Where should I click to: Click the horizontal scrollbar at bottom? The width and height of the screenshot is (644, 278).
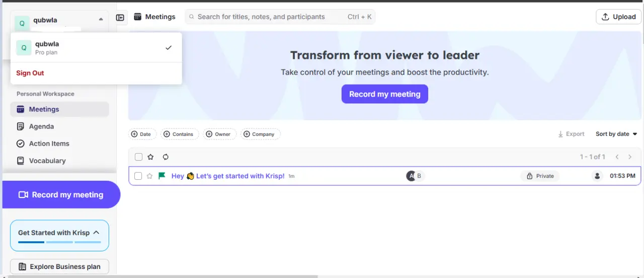click(x=163, y=276)
